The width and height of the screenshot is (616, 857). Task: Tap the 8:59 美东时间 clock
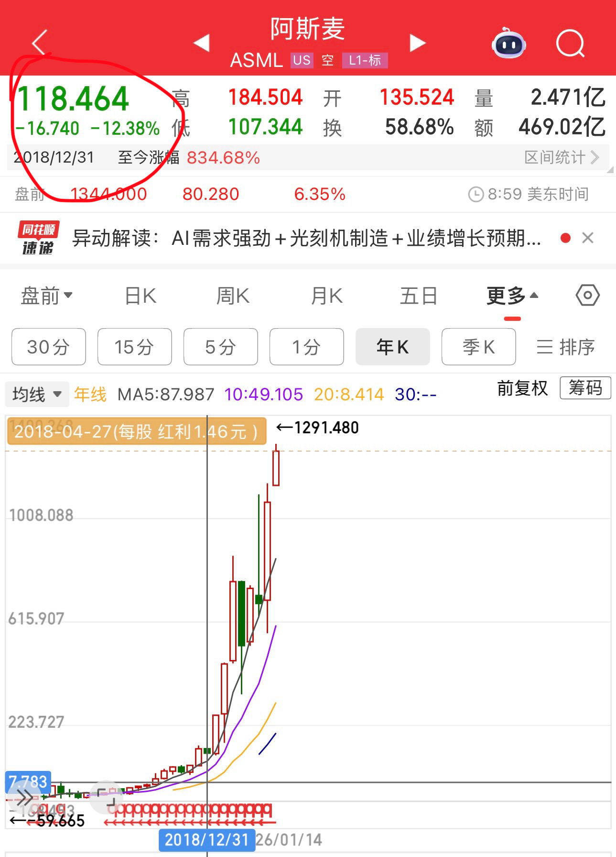(529, 194)
